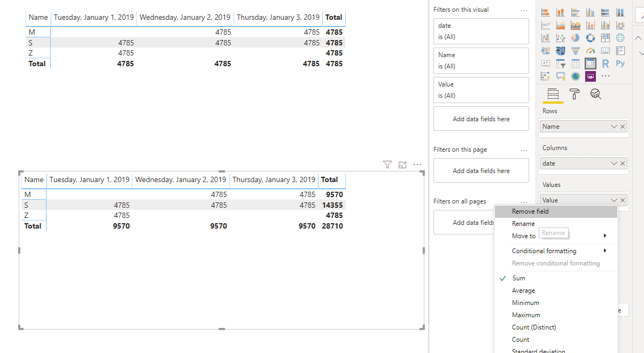Pick the Line and clustered column chart
The width and height of the screenshot is (644, 353).
pyautogui.click(x=606, y=25)
